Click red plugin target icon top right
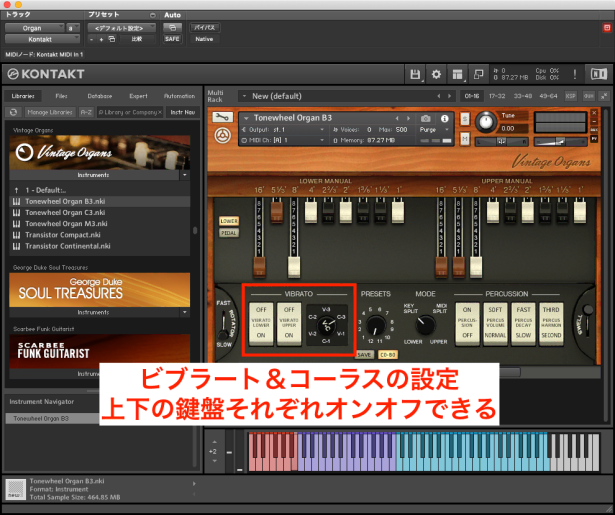The image size is (615, 515). click(607, 27)
